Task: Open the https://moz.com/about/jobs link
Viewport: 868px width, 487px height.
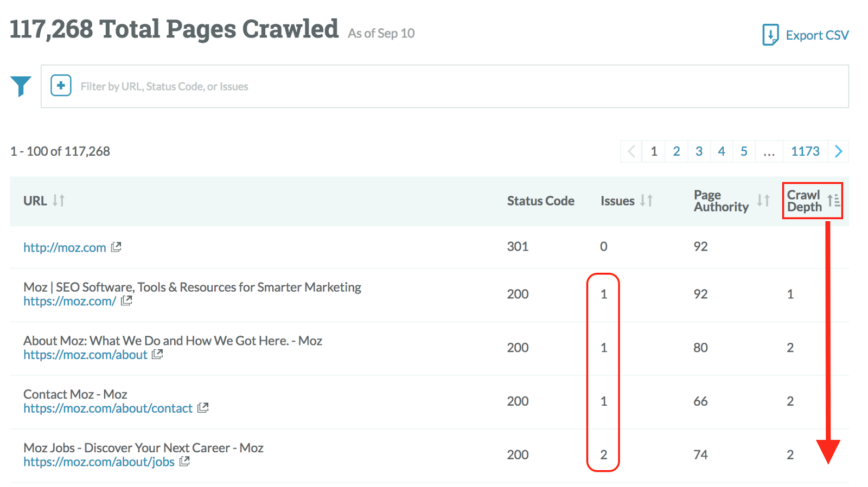Action: pos(99,462)
